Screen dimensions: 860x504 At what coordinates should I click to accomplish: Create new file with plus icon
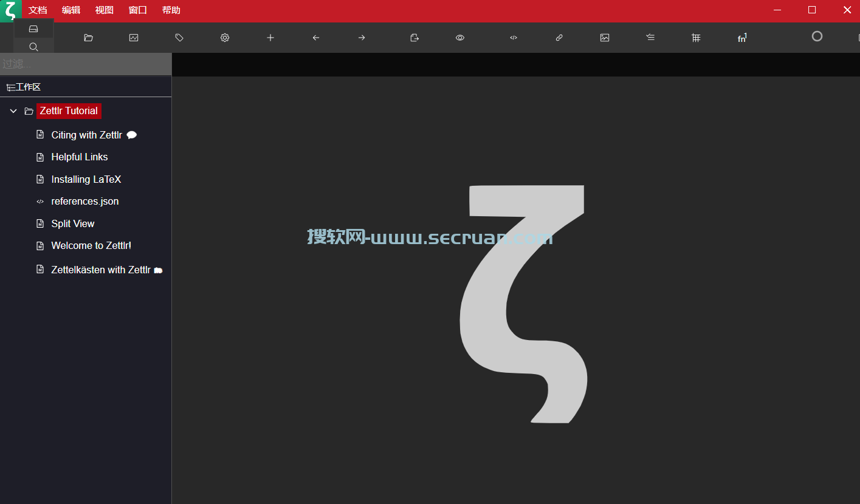tap(270, 38)
